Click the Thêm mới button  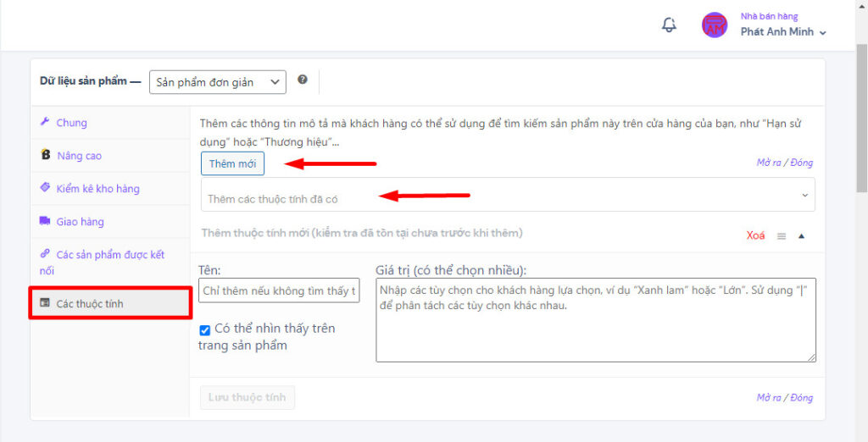[x=232, y=163]
